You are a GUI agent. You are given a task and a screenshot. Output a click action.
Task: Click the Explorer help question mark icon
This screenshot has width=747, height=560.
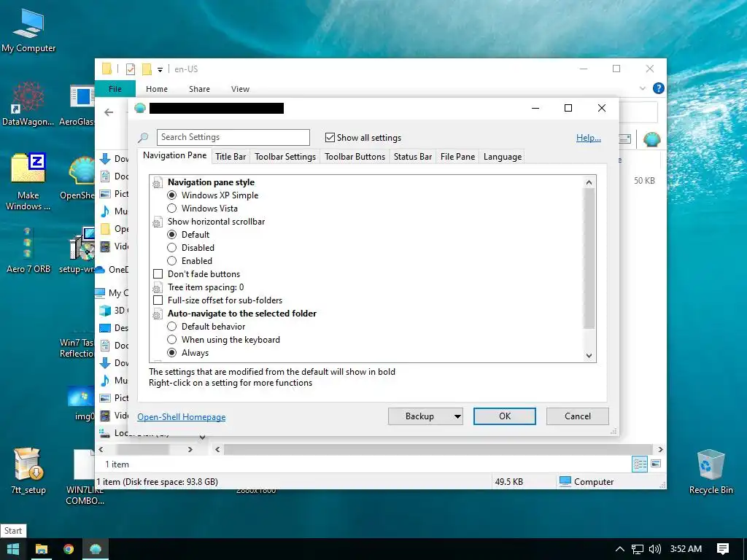pyautogui.click(x=659, y=88)
